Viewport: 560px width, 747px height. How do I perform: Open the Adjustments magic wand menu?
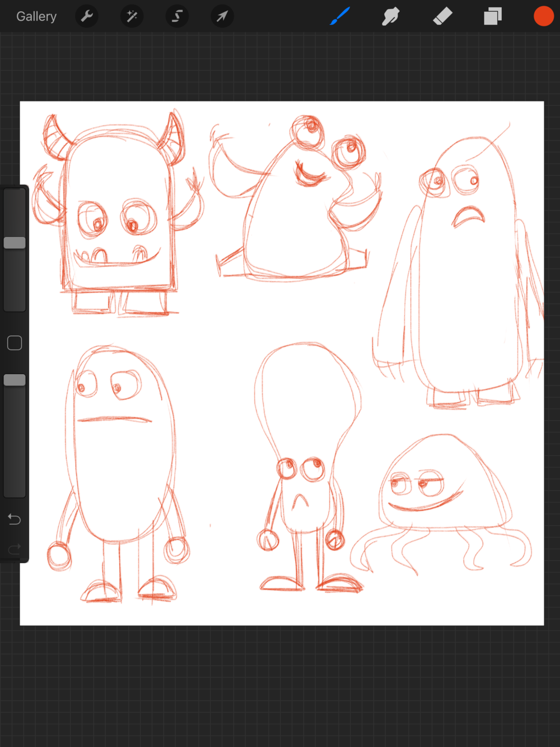coord(132,17)
